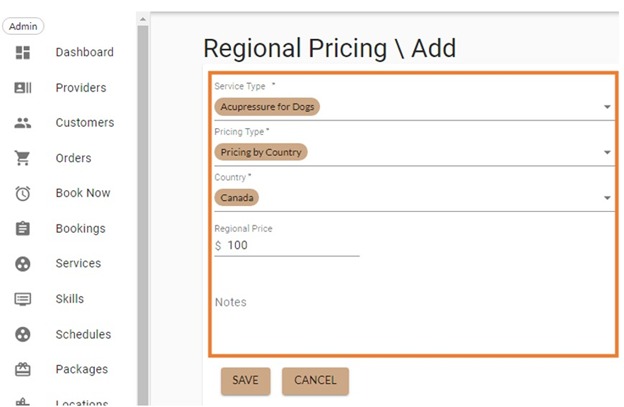The image size is (624, 407).
Task: Click the Schedules circle icon
Action: 23,335
